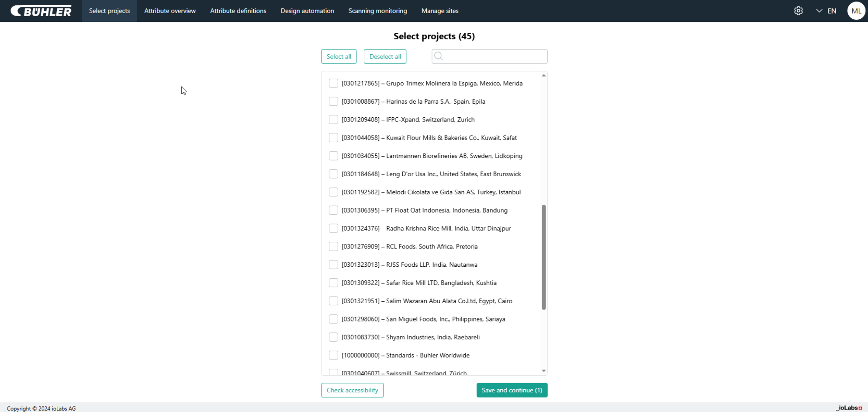The width and height of the screenshot is (868, 412).
Task: Open Manage sites tab
Action: (x=440, y=11)
